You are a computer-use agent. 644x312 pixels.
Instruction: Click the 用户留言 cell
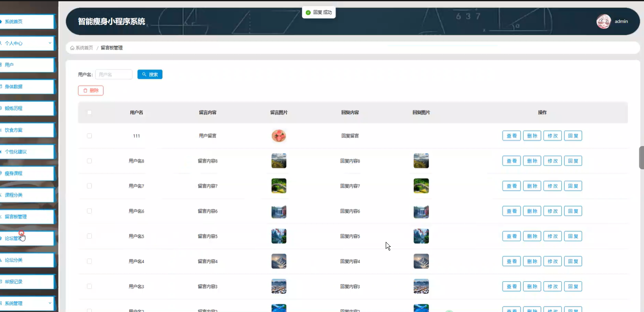pyautogui.click(x=208, y=136)
